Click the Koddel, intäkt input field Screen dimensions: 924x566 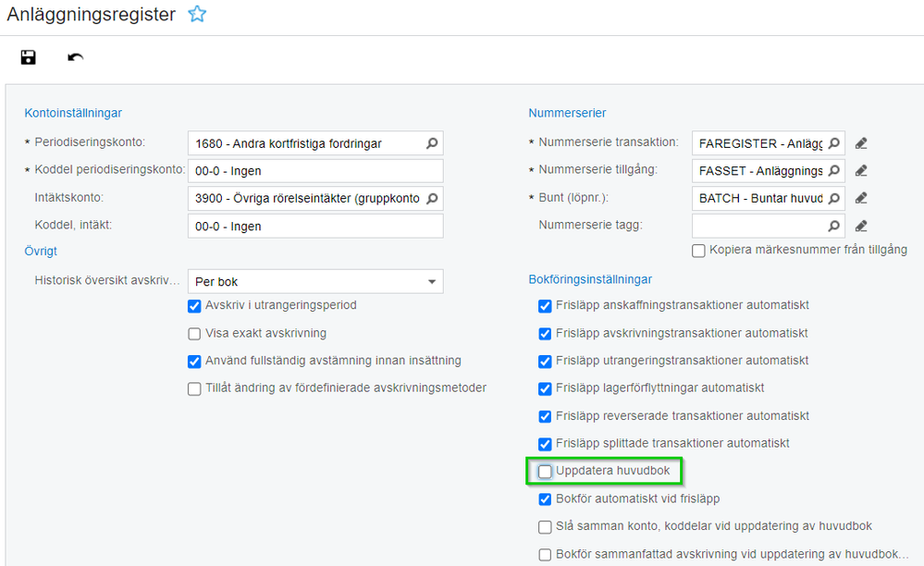click(x=315, y=227)
